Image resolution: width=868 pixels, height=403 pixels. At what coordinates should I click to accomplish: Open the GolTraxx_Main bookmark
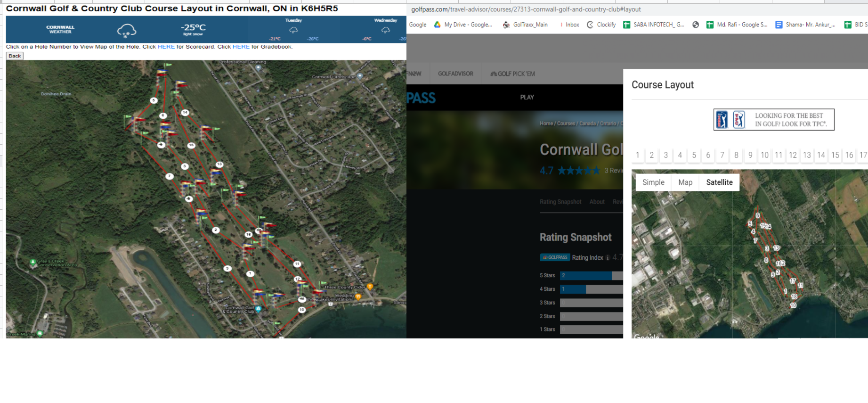525,25
